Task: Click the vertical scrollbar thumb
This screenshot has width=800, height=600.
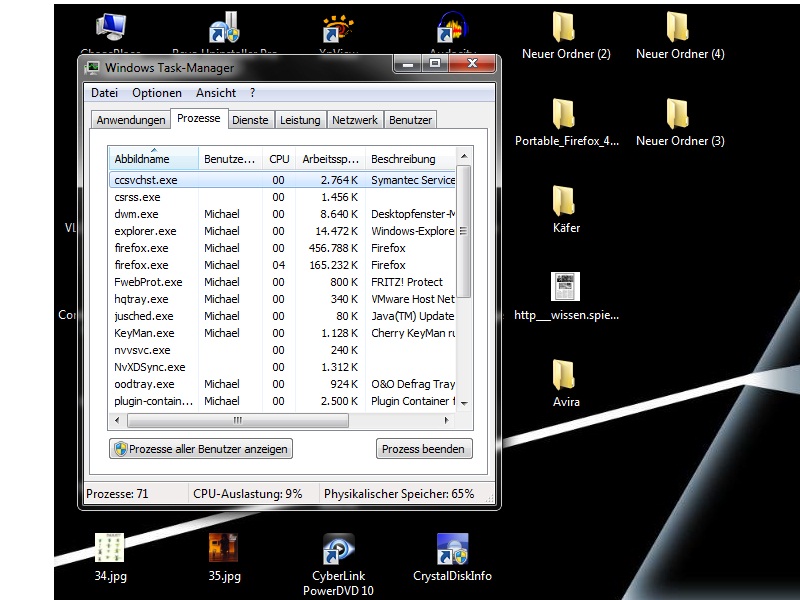Action: point(464,231)
